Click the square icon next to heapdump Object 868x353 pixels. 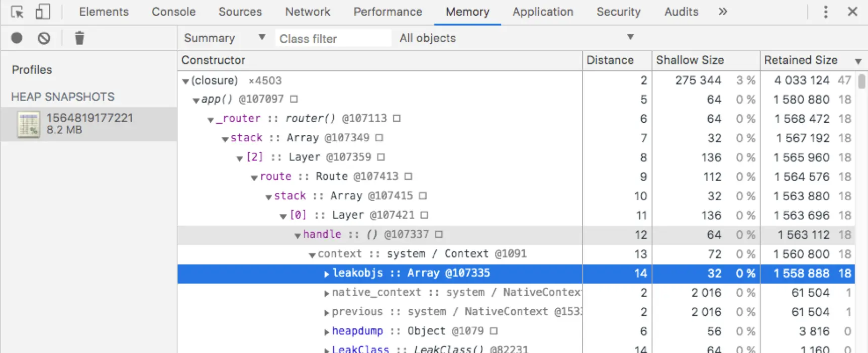[x=494, y=331]
